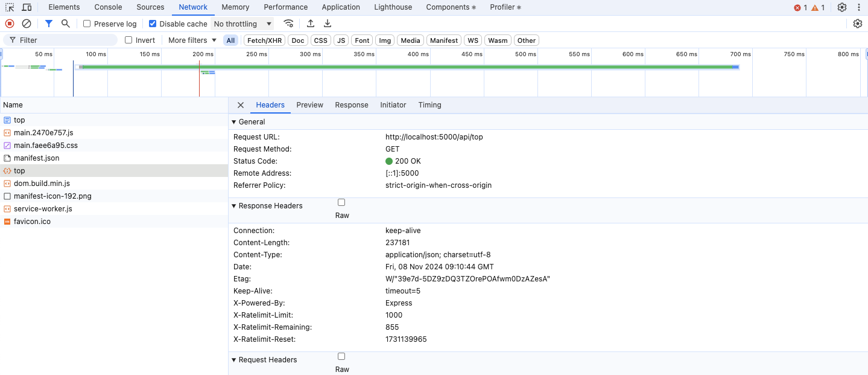Click in the Filter text field

pyautogui.click(x=66, y=40)
